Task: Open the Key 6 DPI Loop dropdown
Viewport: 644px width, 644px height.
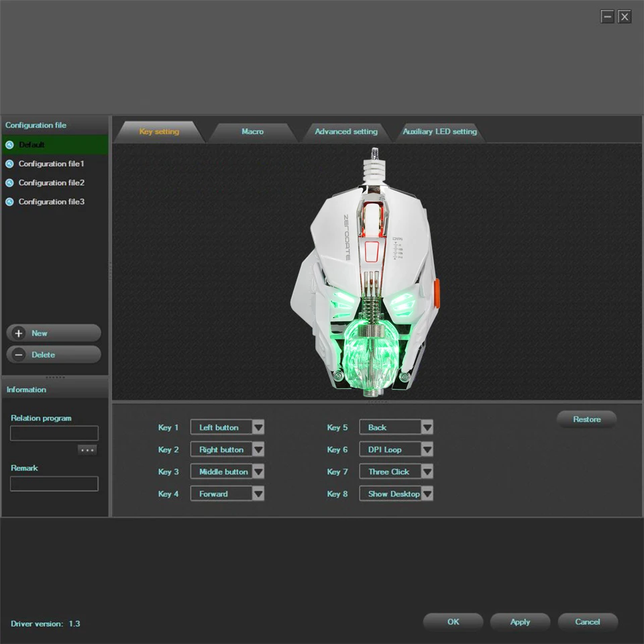Action: click(427, 449)
